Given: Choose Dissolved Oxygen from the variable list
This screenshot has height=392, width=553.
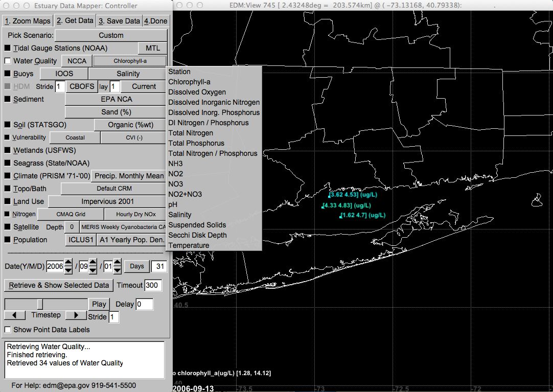Looking at the screenshot, I should click(x=197, y=92).
